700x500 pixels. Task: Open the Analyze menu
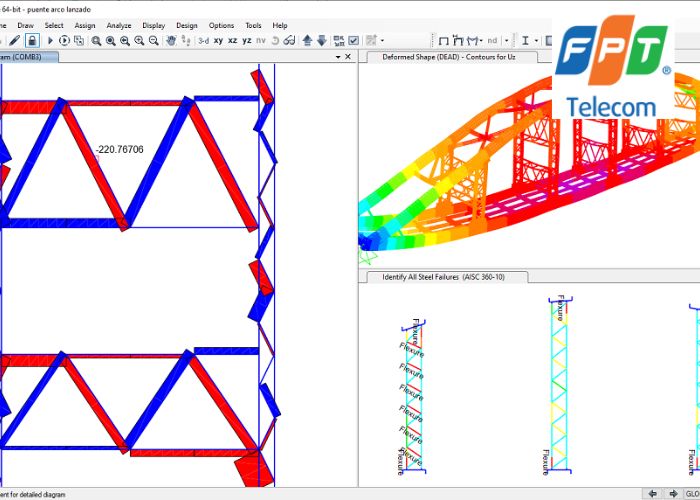pyautogui.click(x=118, y=25)
